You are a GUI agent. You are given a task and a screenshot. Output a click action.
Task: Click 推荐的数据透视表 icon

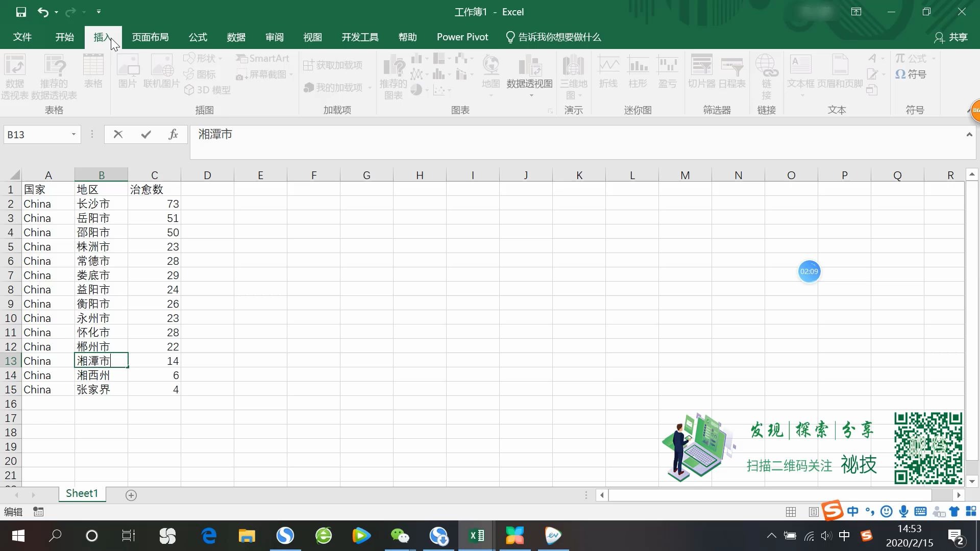(54, 77)
